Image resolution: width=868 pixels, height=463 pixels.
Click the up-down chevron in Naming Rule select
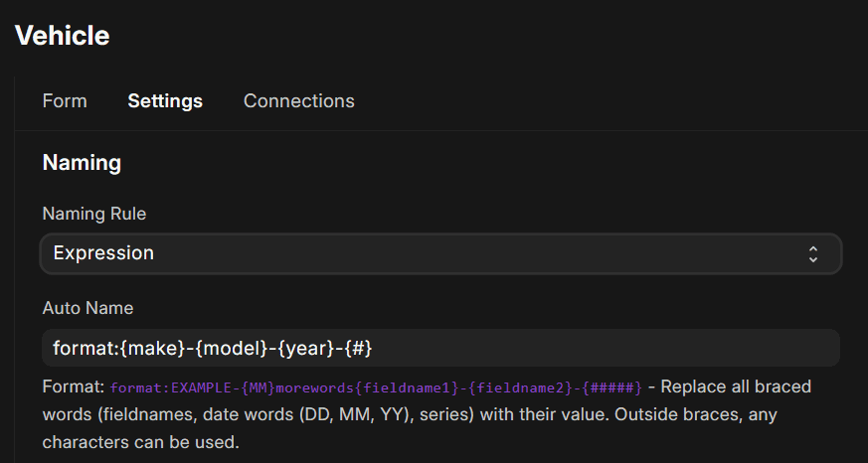[812, 253]
